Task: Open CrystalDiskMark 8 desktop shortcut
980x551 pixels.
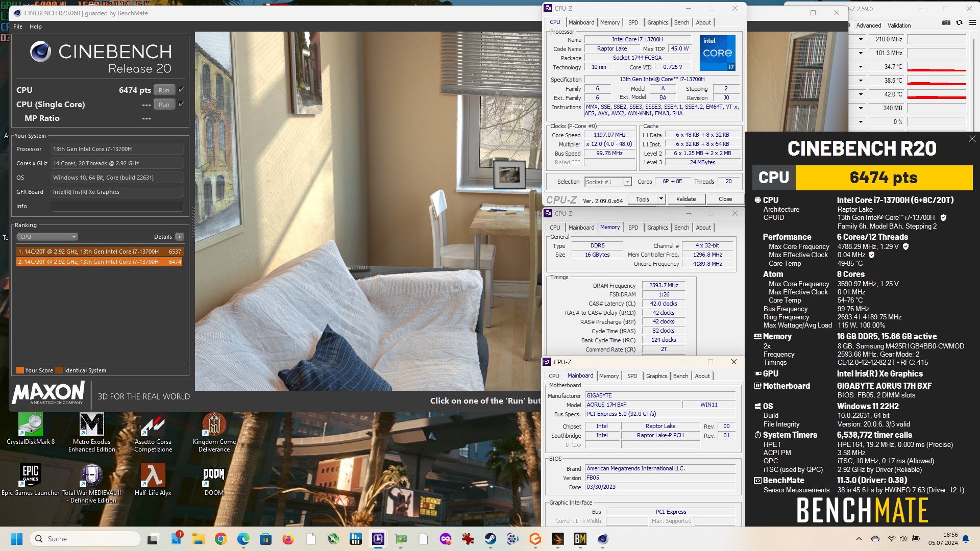Action: click(x=31, y=429)
